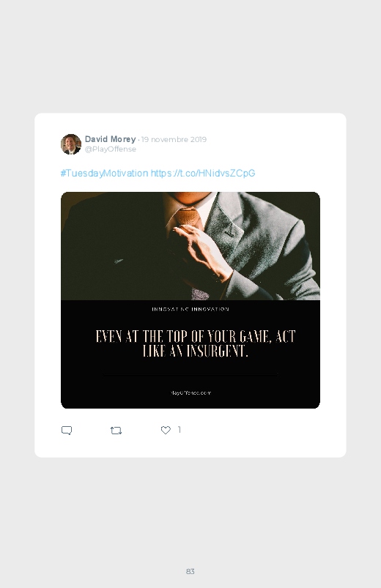
Task: Follow the https://t.co/HNidvsZCpG link
Action: pos(203,174)
